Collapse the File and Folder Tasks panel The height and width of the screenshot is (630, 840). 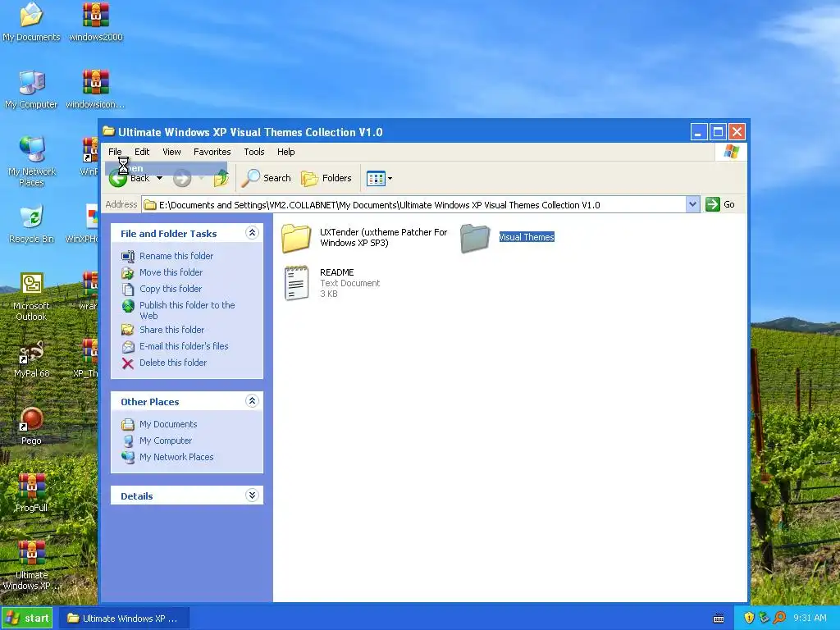click(x=252, y=232)
